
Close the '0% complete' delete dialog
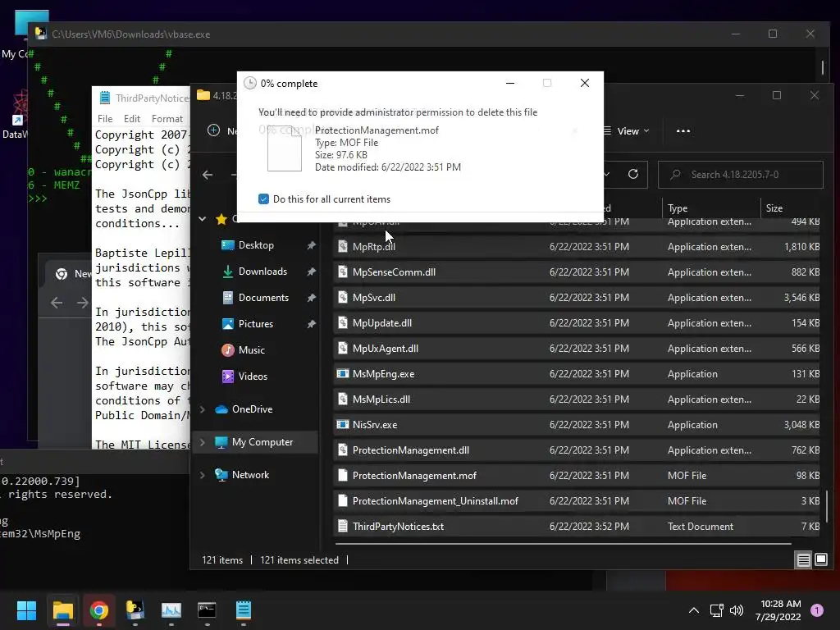tap(585, 83)
